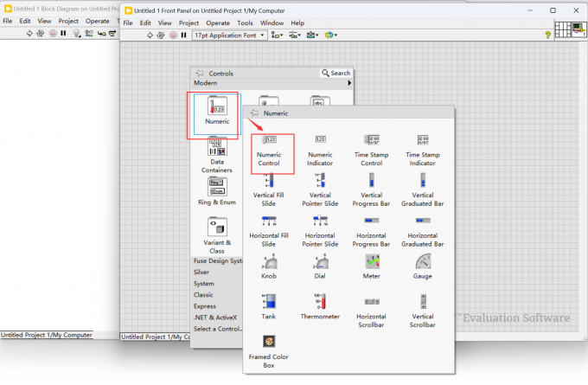
Task: Choose the Horizontal Fill Slide
Action: pyautogui.click(x=269, y=231)
